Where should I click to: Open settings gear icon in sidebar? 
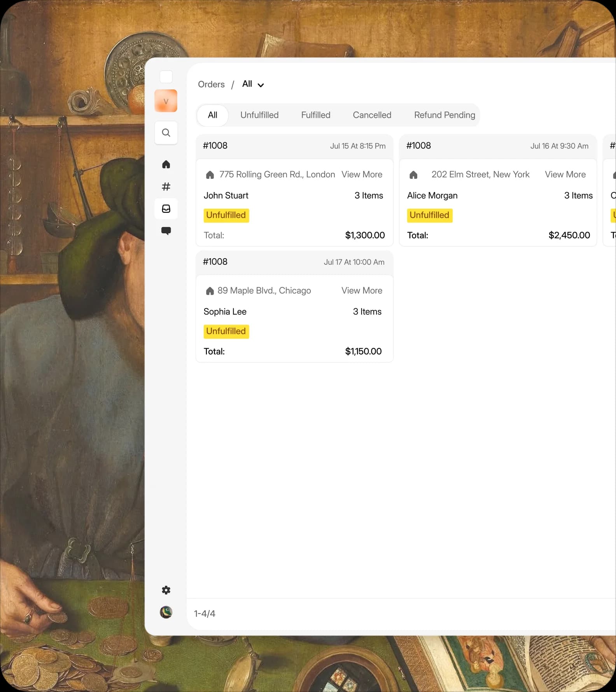(x=166, y=590)
